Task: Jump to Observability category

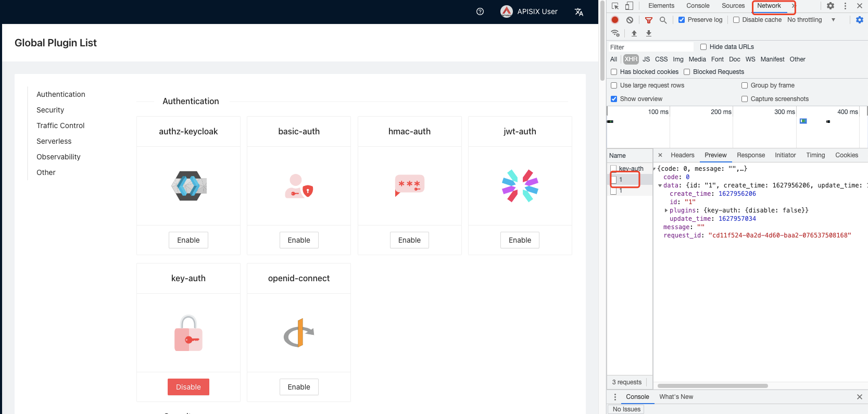Action: [x=58, y=157]
